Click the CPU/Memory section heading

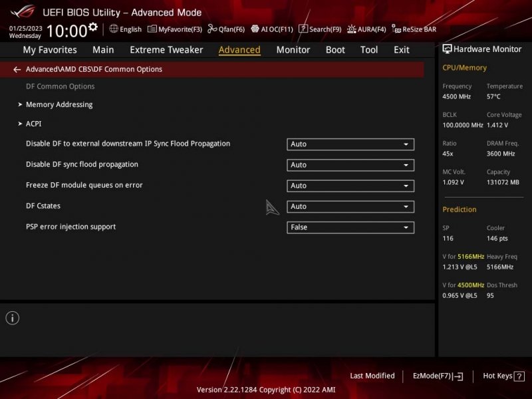[464, 68]
